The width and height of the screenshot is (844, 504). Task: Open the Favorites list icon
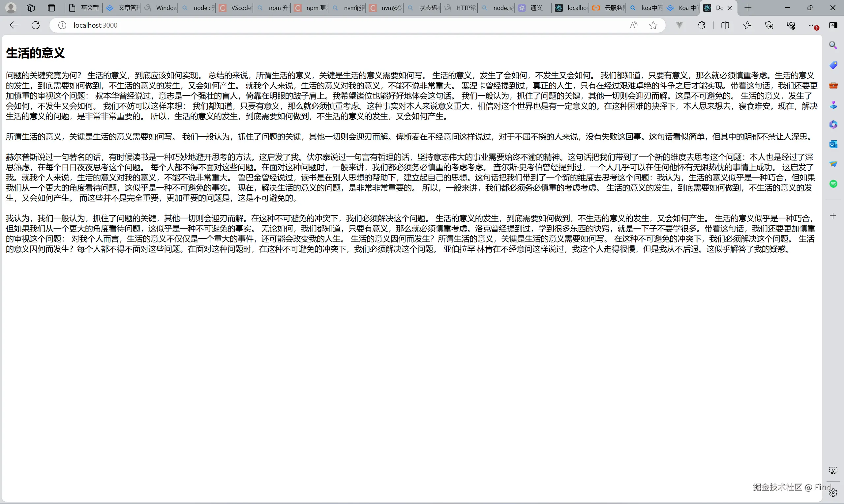[747, 25]
